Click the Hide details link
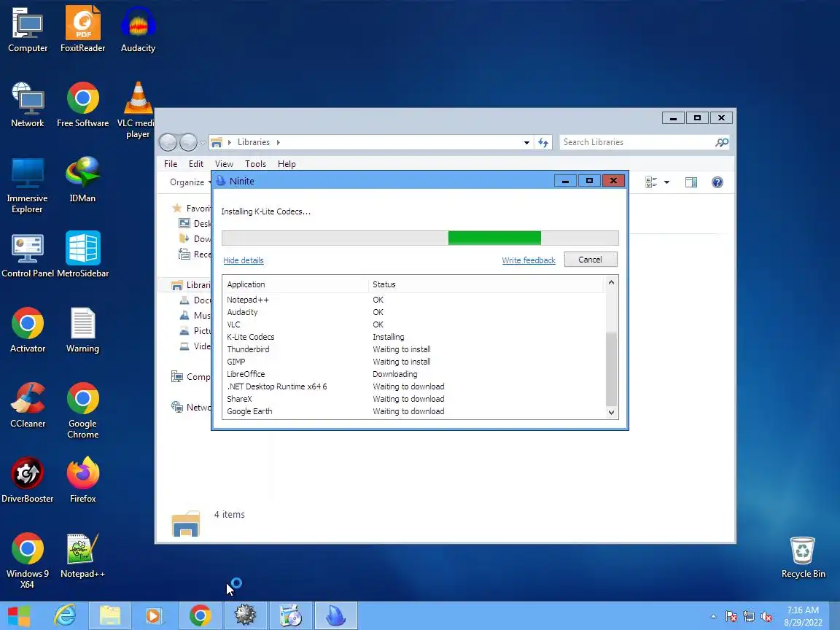This screenshot has width=840, height=630. tap(244, 260)
